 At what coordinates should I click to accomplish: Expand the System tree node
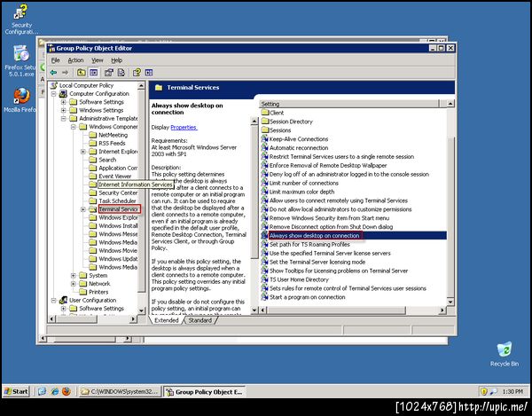[x=74, y=276]
